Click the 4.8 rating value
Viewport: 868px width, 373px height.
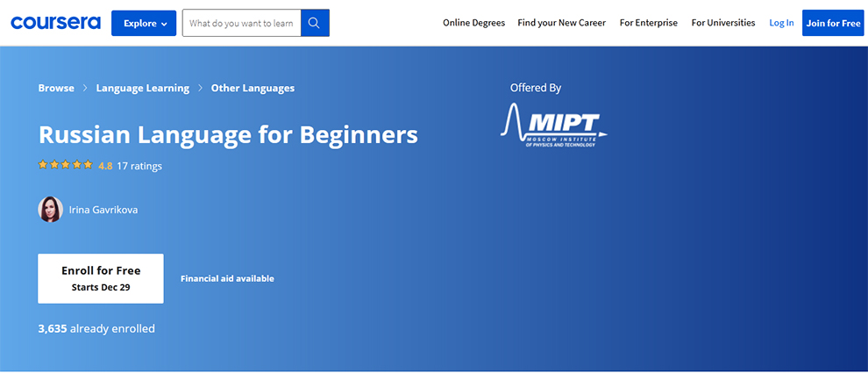105,166
